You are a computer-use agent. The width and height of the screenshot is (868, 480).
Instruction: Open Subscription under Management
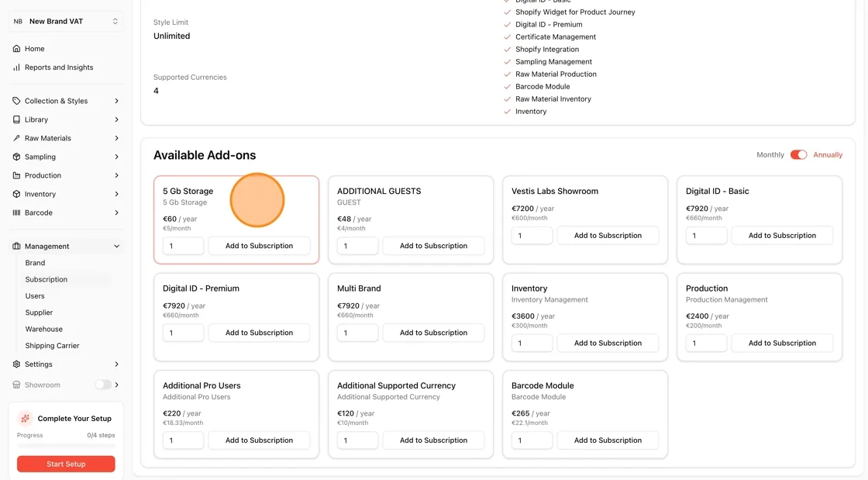point(46,280)
